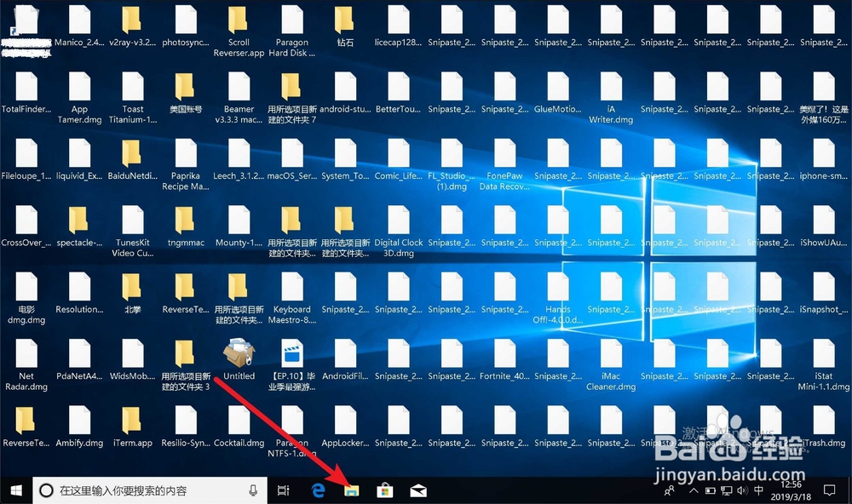852x504 pixels.
Task: Select the Cocktail.dmg file
Action: 239,427
